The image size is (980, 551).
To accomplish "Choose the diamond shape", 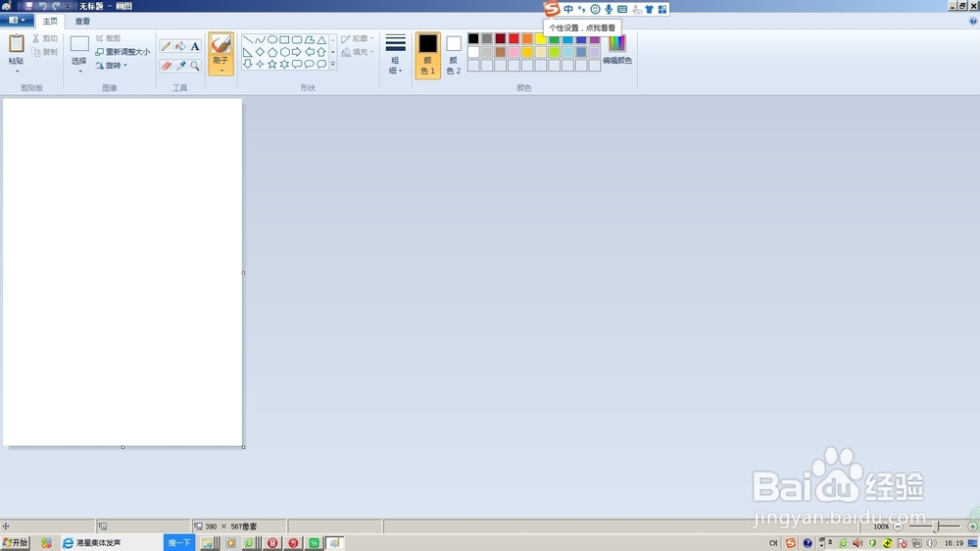I will (260, 52).
